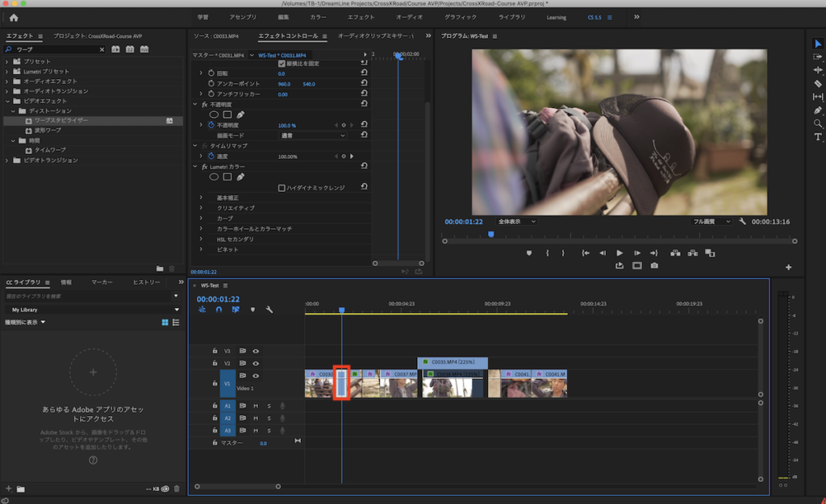This screenshot has width=826, height=504.
Task: Click the Export Frame camera icon
Action: 654,265
